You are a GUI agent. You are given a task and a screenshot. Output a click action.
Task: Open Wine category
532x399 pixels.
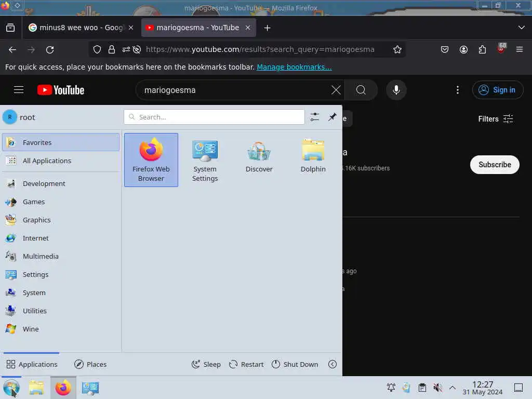coord(61,329)
